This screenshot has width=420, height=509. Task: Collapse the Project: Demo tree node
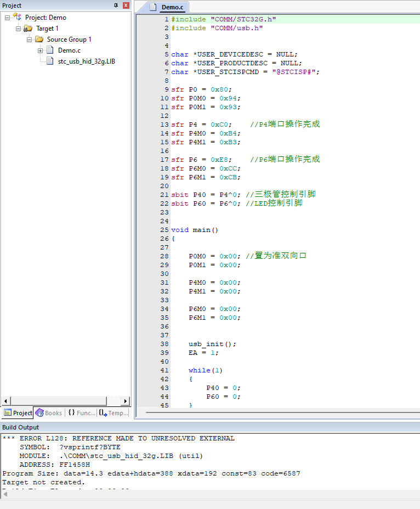[x=7, y=18]
